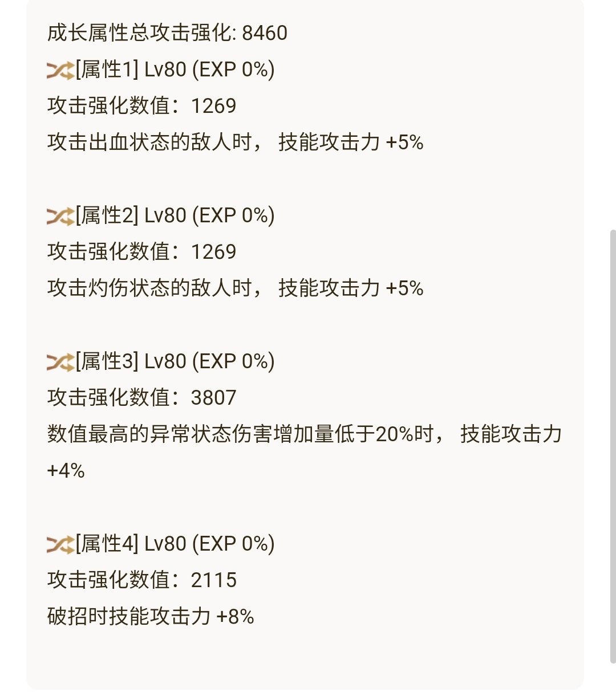616x692 pixels.
Task: Click the 数值最高的异常状态伤害 effect description
Action: [305, 434]
